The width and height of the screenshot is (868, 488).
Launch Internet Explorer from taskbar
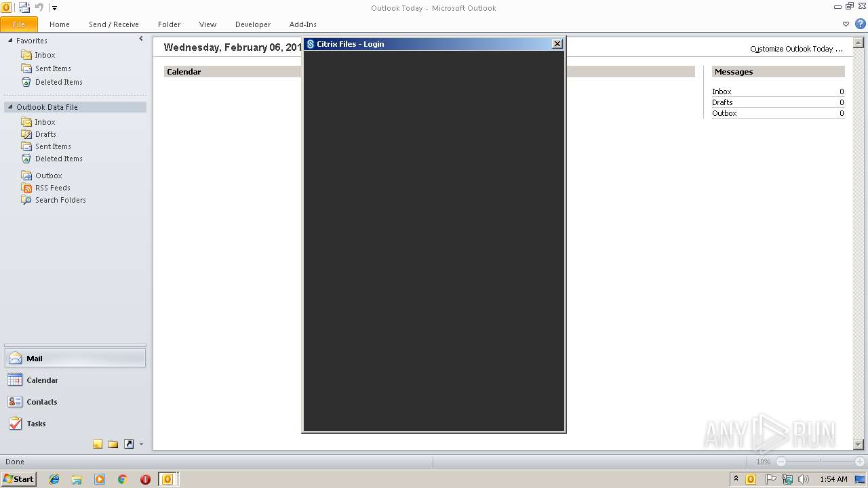54,479
